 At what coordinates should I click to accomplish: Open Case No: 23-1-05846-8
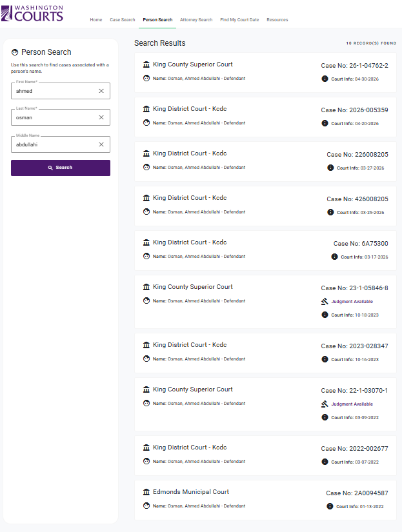click(x=354, y=288)
